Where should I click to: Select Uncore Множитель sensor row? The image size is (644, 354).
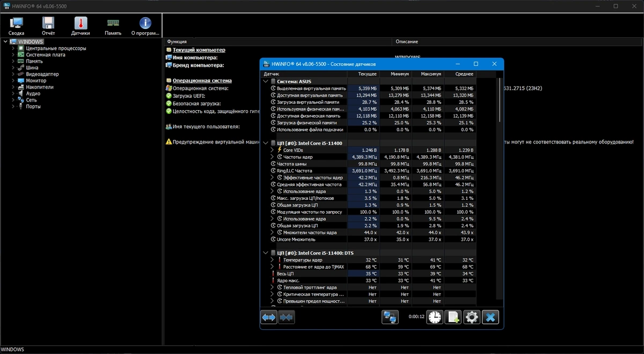tap(369, 240)
